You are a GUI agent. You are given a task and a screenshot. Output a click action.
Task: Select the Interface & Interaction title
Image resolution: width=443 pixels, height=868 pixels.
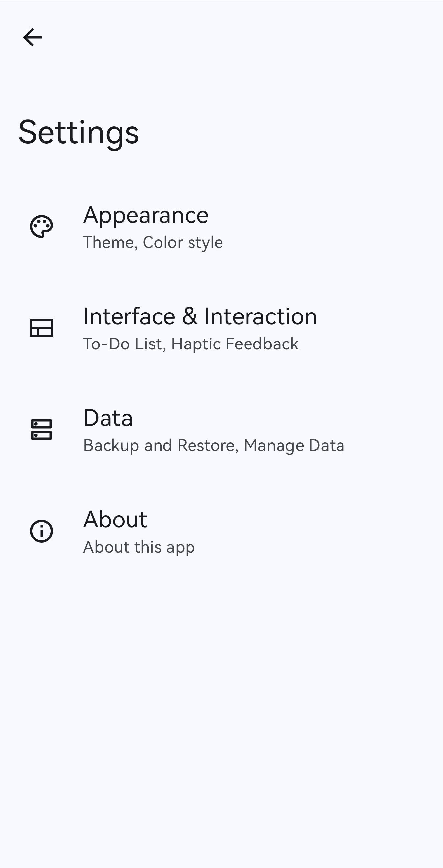pos(200,316)
